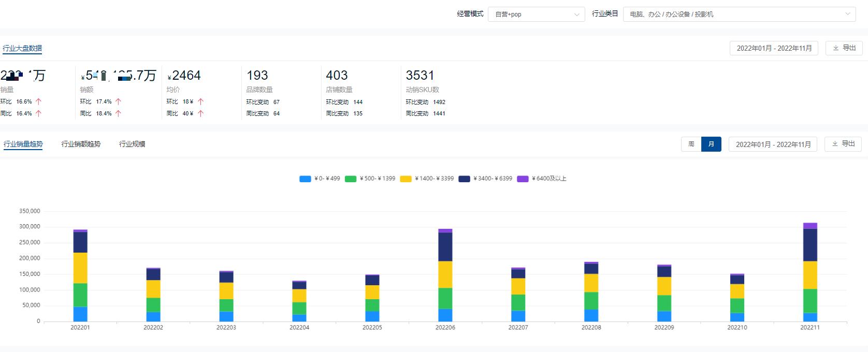
Task: Open 行业规模 tab
Action: (x=132, y=144)
